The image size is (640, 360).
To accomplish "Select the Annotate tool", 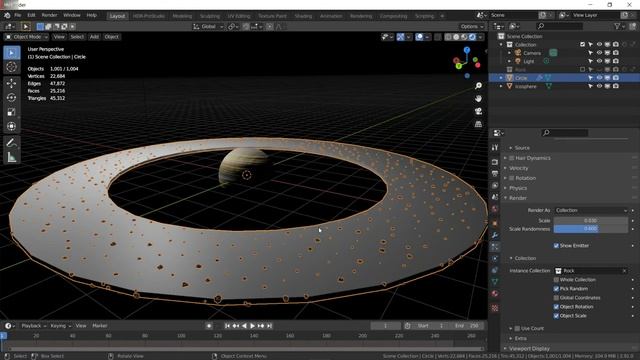I will [11, 143].
